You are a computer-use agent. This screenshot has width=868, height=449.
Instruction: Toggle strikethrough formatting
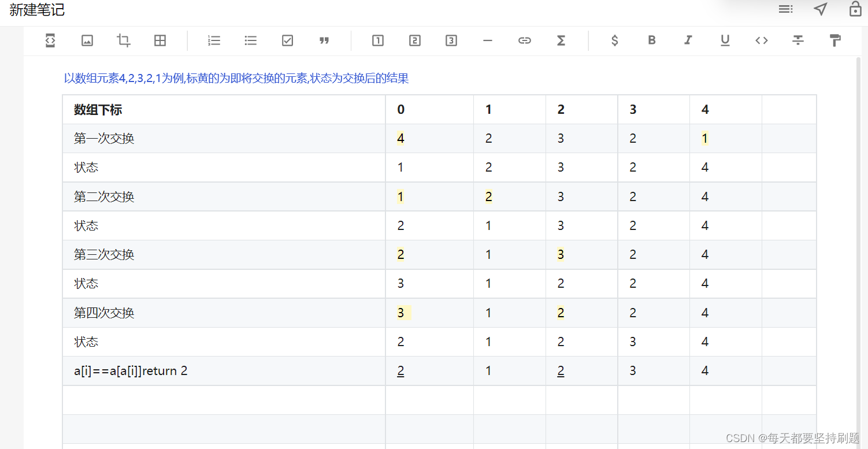coord(798,40)
